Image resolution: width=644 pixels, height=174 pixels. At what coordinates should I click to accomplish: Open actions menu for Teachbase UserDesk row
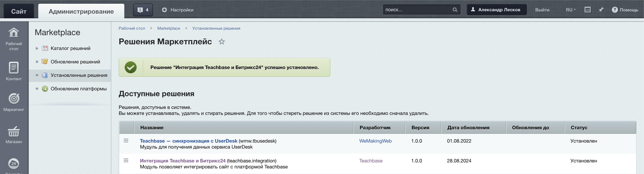pyautogui.click(x=126, y=141)
